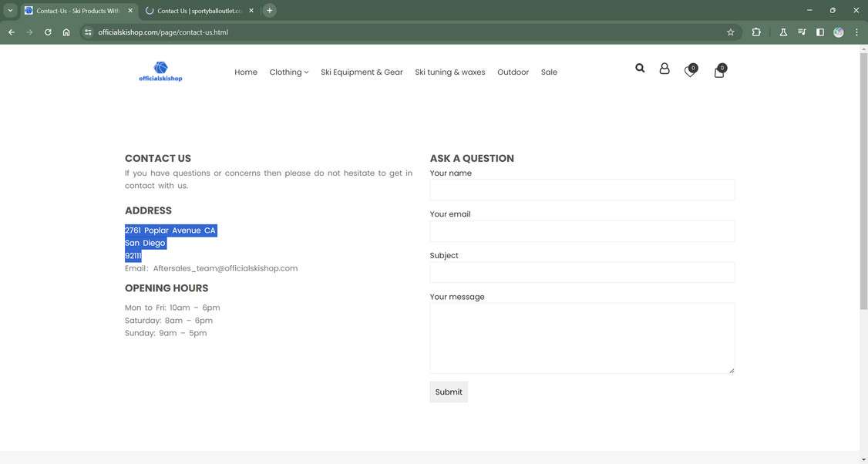Image resolution: width=868 pixels, height=464 pixels.
Task: Open the Outdoor menu item
Action: (513, 72)
